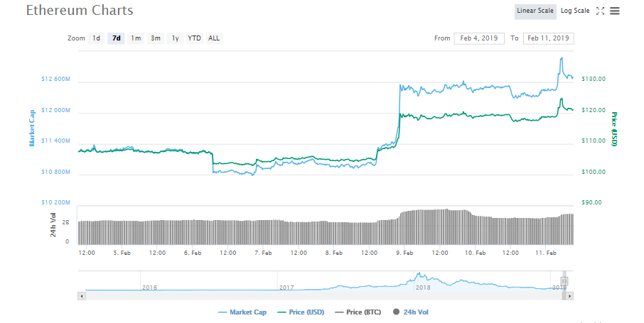Click the $10 800M market cap label
This screenshot has width=644, height=323.
pos(56,172)
